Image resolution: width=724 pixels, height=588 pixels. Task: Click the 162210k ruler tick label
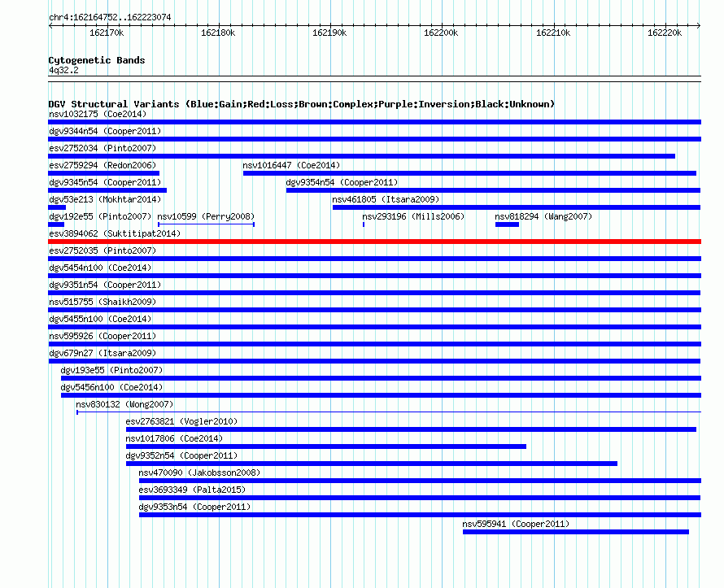coord(553,33)
